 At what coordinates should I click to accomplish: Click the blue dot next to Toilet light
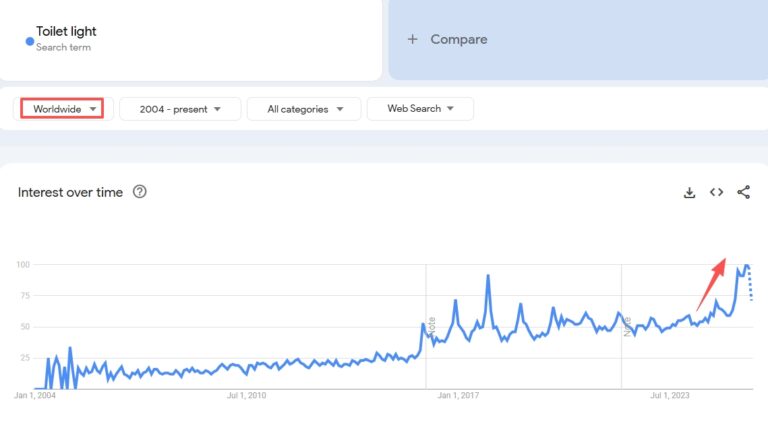[29, 41]
